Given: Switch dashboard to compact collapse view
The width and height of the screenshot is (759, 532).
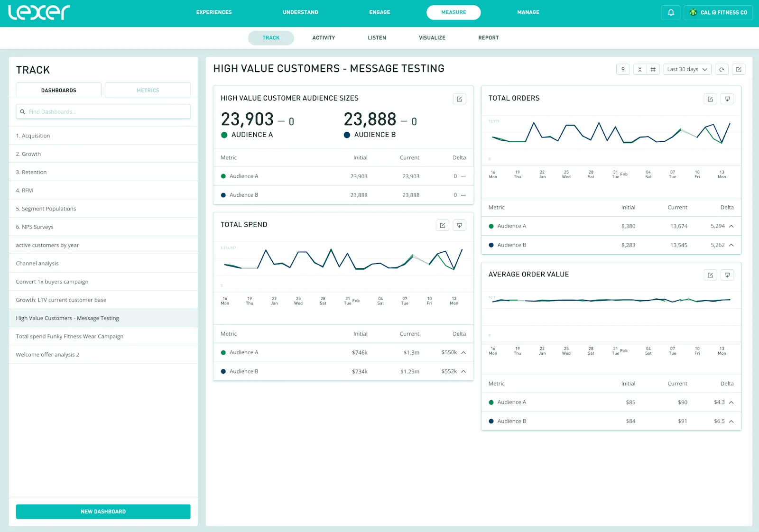Looking at the screenshot, I should (x=640, y=69).
